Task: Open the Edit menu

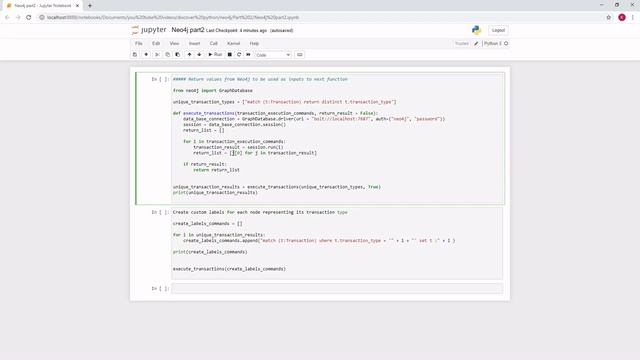Action: [x=156, y=44]
